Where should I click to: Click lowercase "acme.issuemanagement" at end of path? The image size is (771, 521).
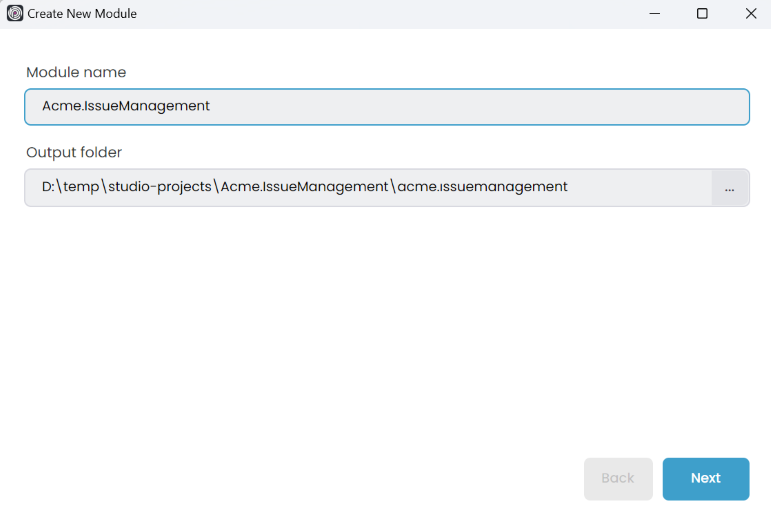coord(482,187)
